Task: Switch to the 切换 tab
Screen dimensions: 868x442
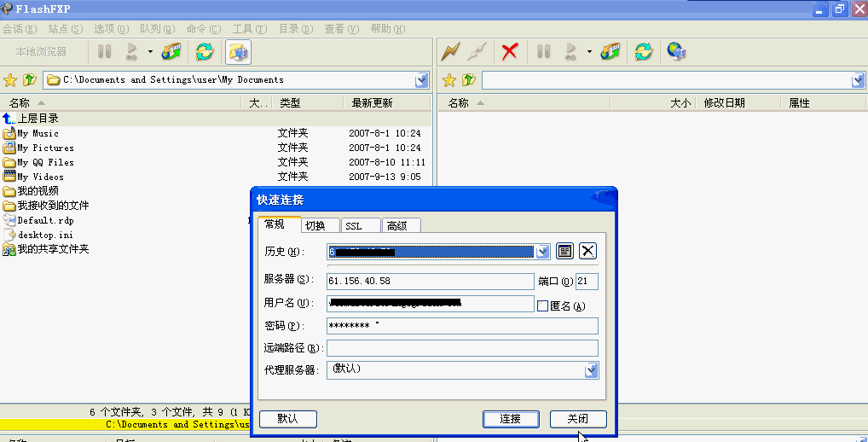Action: (x=320, y=225)
